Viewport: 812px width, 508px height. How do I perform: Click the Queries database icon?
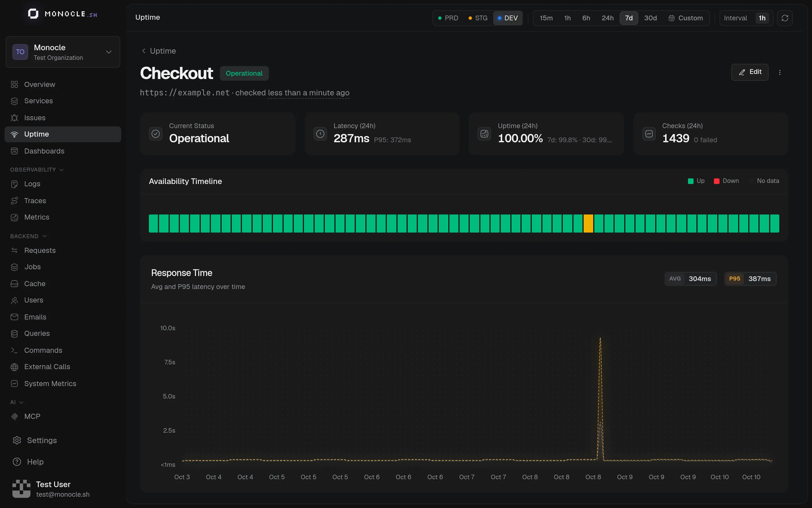coord(14,333)
